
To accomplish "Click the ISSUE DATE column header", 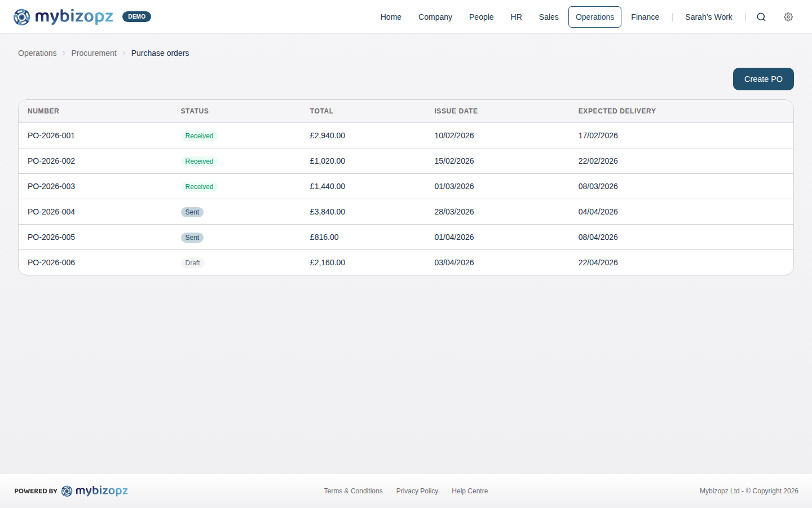I will (x=456, y=111).
